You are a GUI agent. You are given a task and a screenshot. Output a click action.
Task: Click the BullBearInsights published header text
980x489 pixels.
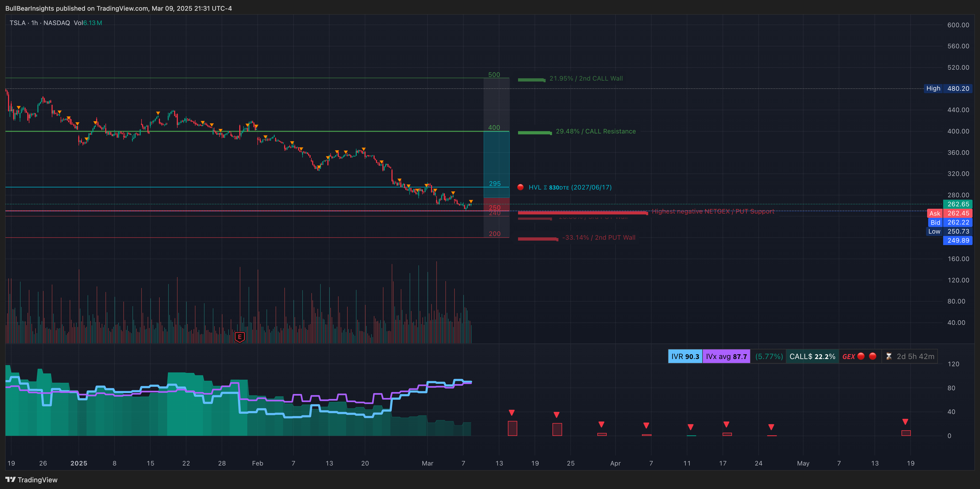click(x=119, y=8)
